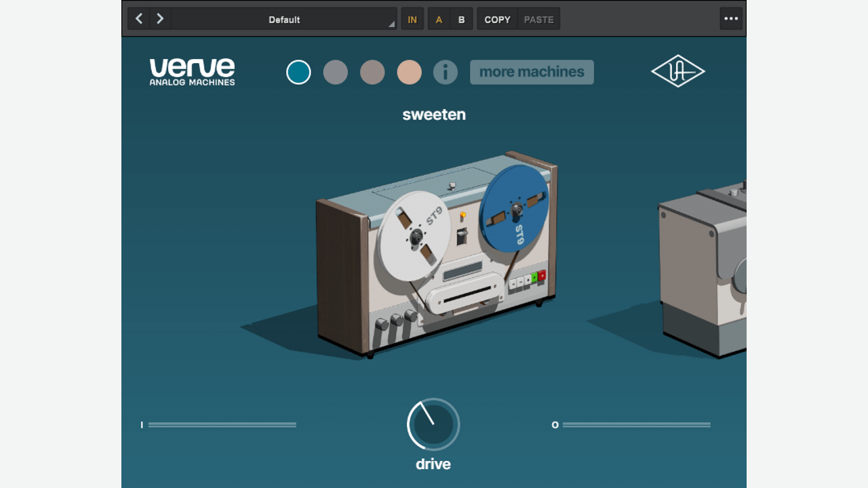Go to the previous preset with left arrow
This screenshot has height=488, width=868.
click(x=139, y=19)
